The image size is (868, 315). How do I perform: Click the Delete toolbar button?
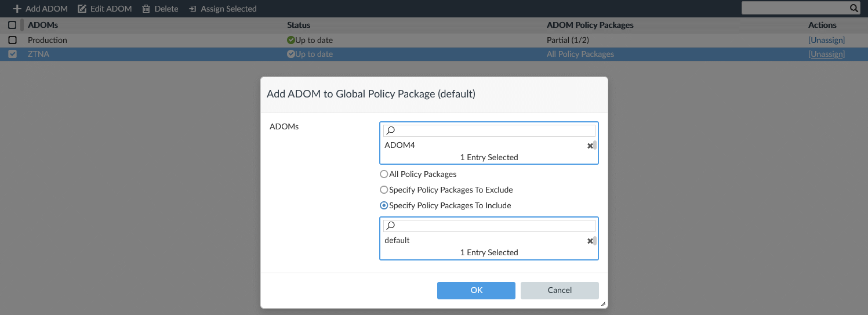(160, 9)
